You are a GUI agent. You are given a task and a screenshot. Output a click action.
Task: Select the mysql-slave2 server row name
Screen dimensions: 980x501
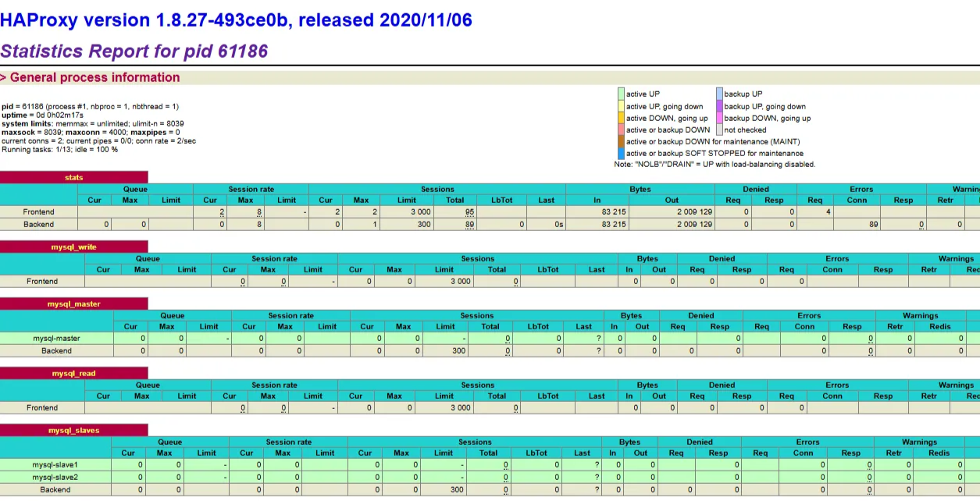[x=55, y=477]
